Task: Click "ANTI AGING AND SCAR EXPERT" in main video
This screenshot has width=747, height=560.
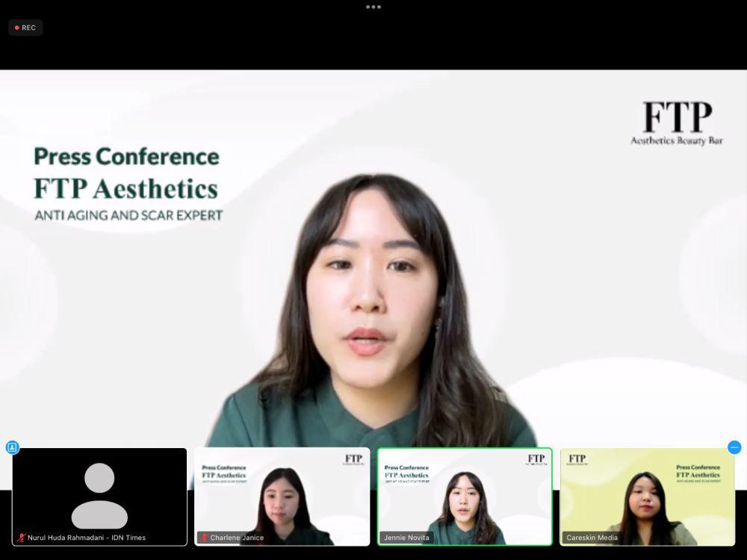Action: (128, 215)
